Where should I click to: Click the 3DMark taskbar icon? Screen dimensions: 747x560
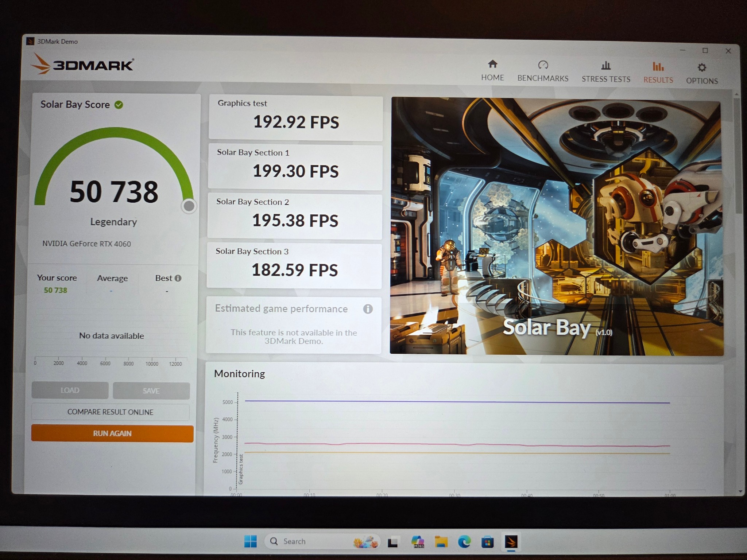(511, 542)
